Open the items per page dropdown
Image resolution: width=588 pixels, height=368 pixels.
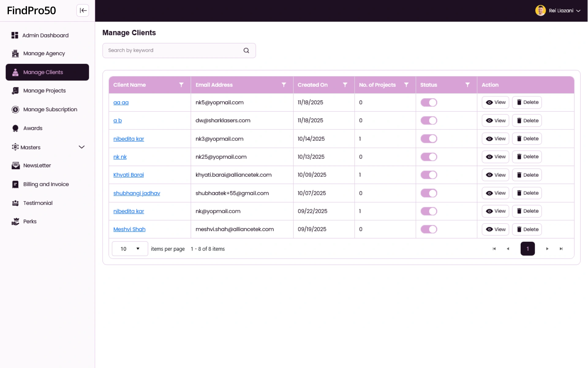click(x=130, y=249)
